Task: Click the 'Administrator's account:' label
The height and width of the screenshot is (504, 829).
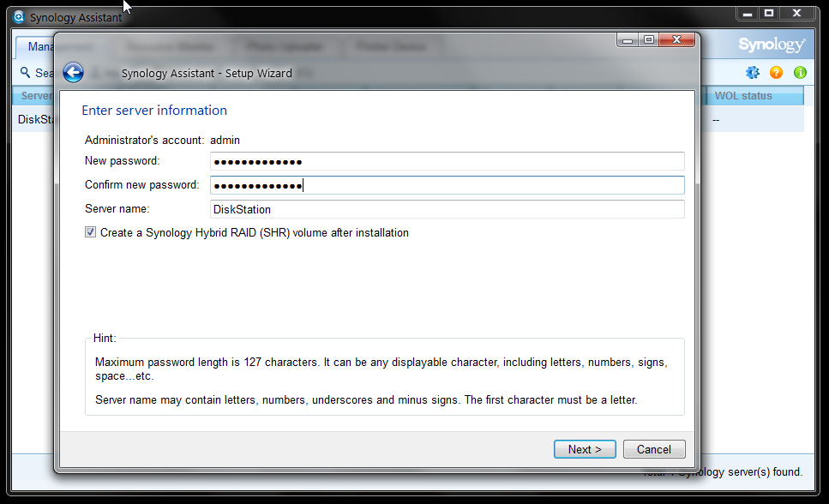Action: point(144,141)
